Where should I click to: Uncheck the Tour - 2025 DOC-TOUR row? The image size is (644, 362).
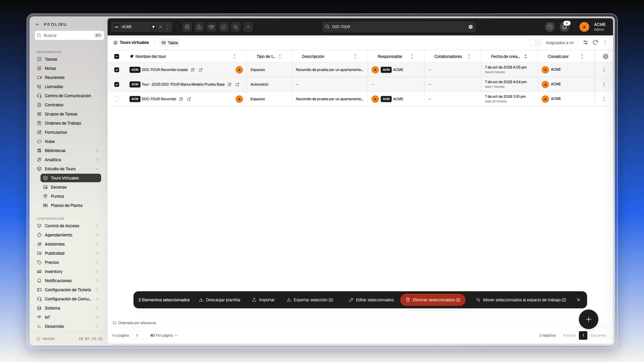pyautogui.click(x=117, y=84)
